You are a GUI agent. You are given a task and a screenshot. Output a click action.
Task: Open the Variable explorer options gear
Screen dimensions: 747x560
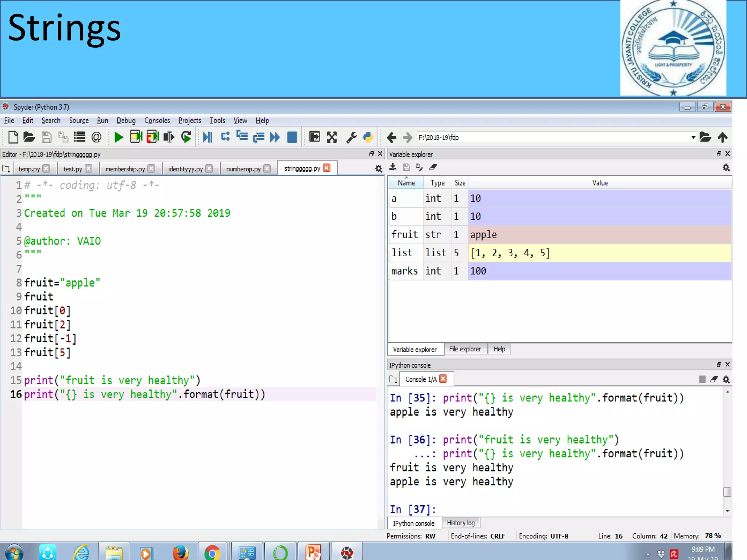726,167
